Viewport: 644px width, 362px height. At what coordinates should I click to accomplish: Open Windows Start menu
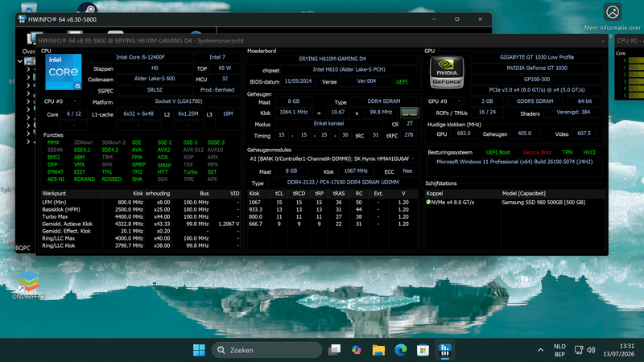[199, 350]
